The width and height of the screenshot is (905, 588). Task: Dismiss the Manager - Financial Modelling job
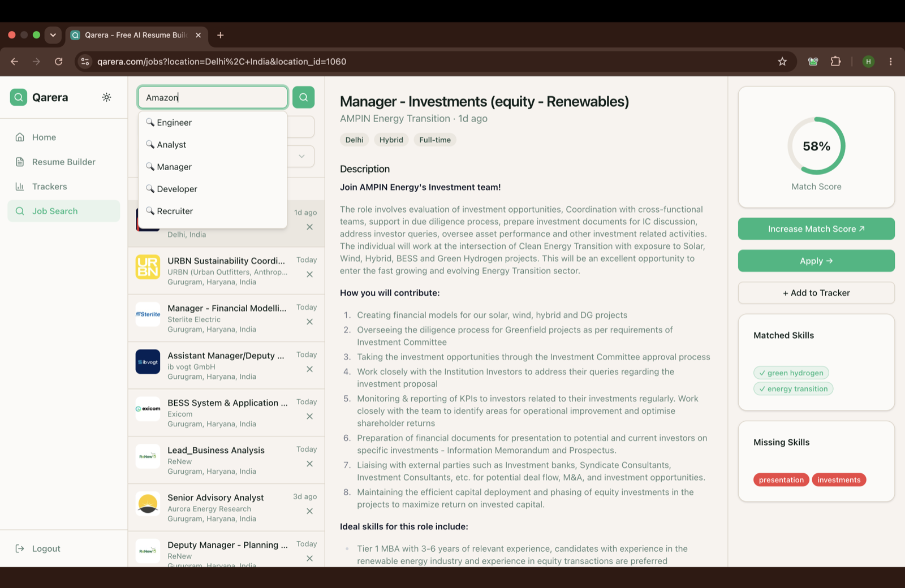(309, 322)
